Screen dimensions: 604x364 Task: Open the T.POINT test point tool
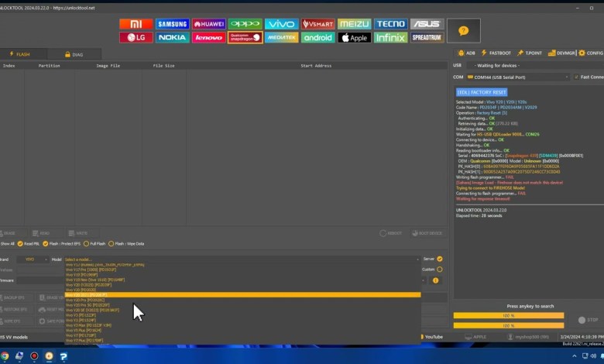[530, 53]
